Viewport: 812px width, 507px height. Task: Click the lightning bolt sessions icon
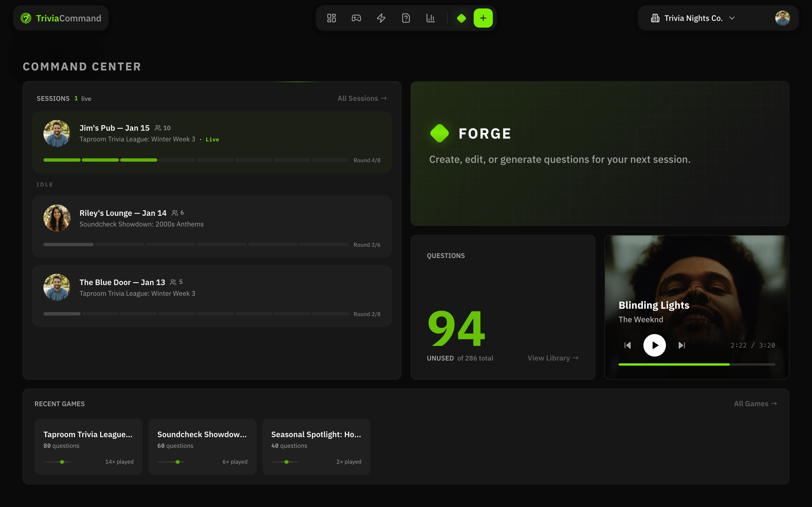pos(381,18)
